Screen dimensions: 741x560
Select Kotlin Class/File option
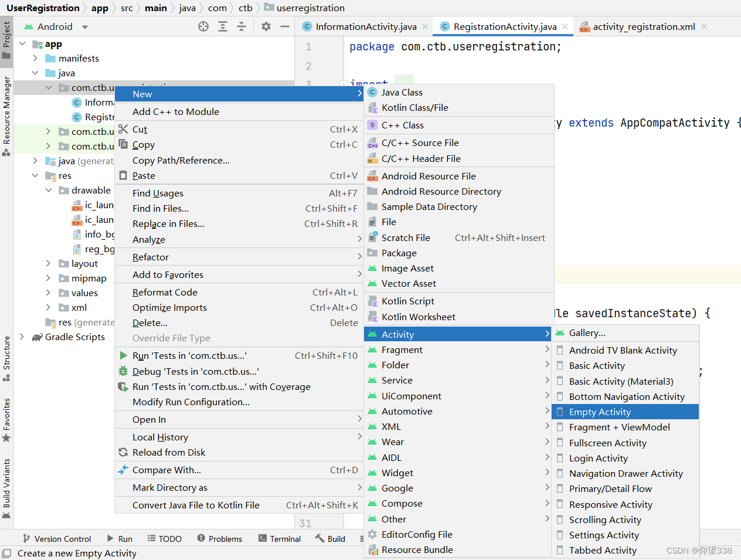point(459,107)
